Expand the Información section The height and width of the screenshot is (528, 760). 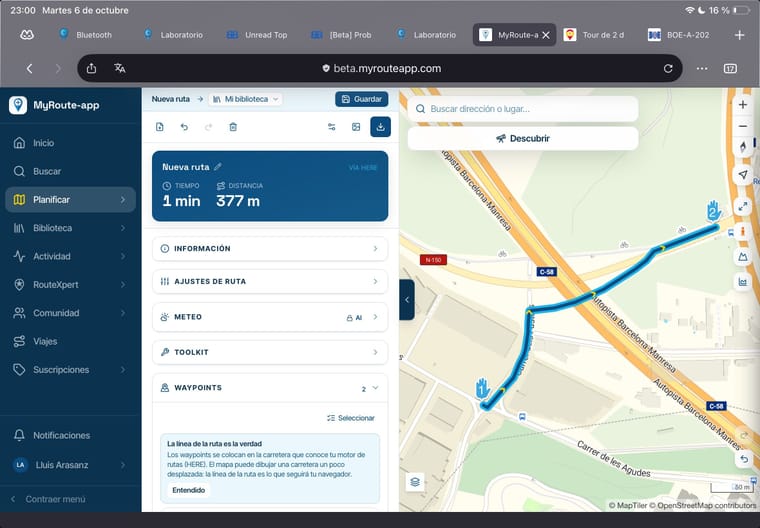(x=270, y=248)
